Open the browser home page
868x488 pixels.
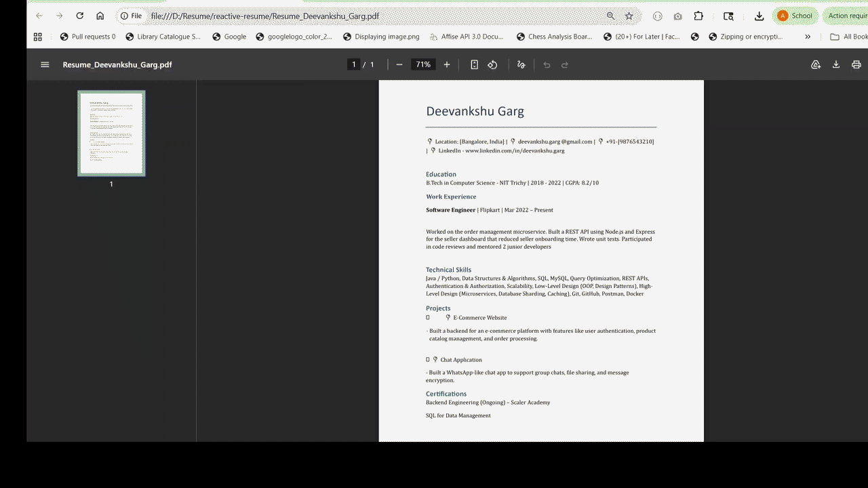click(x=100, y=16)
